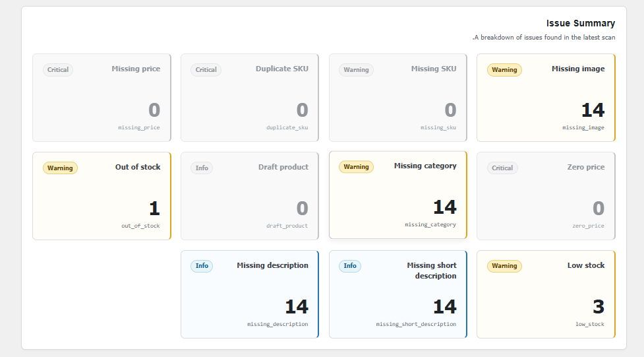
Task: Click the Issue Summary heading
Action: 581,24
